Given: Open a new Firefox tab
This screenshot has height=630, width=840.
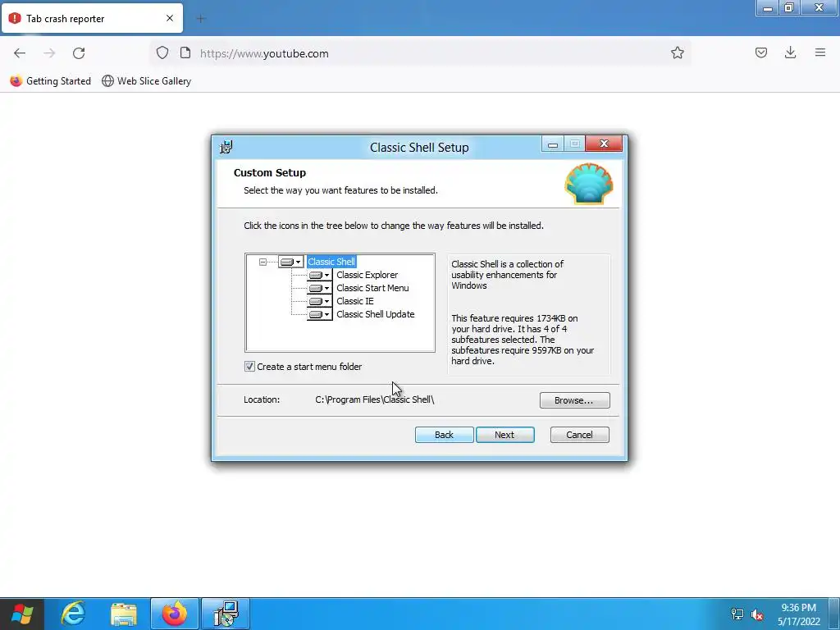Looking at the screenshot, I should click(201, 19).
